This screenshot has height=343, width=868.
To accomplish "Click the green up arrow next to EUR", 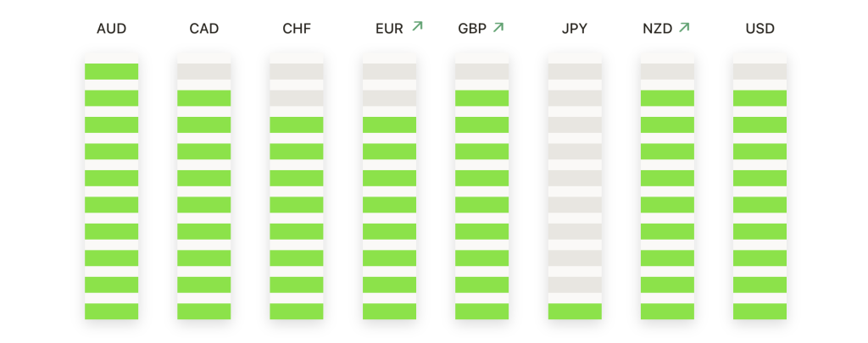I will (417, 26).
